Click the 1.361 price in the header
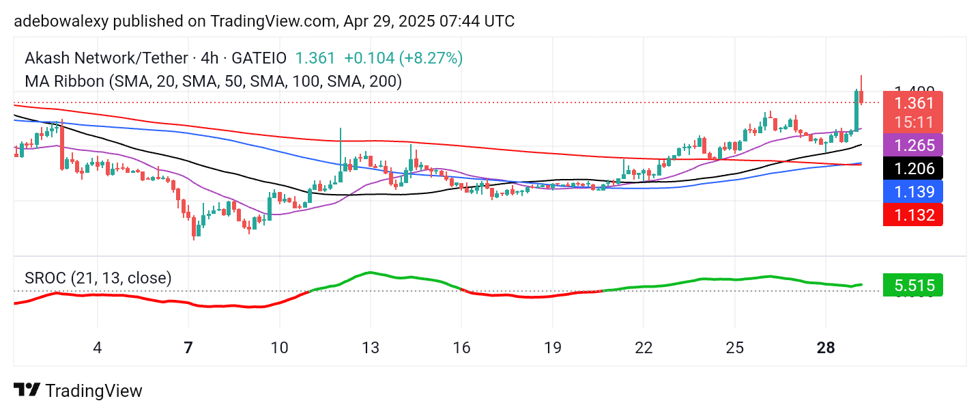Viewport: 980px width, 414px height. pyautogui.click(x=315, y=58)
